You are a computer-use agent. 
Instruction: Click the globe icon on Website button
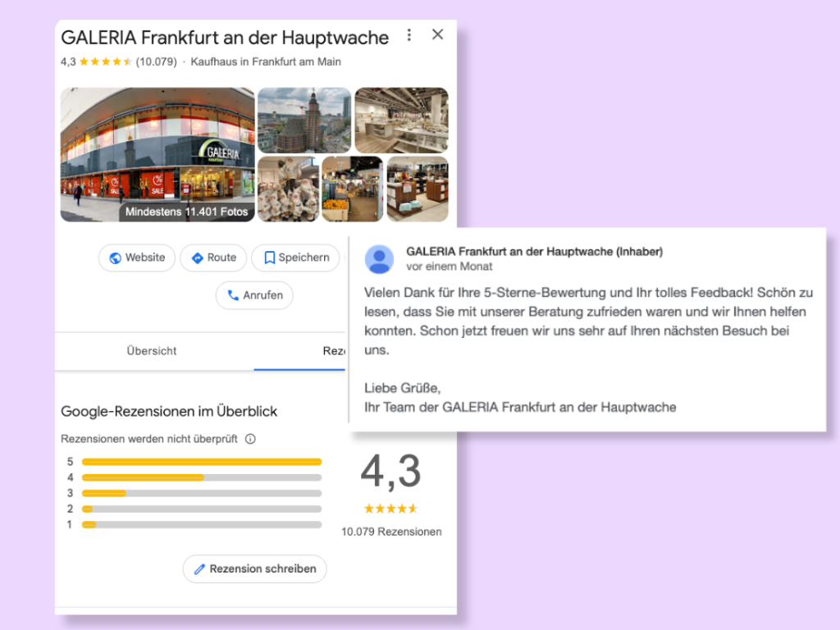[x=115, y=258]
